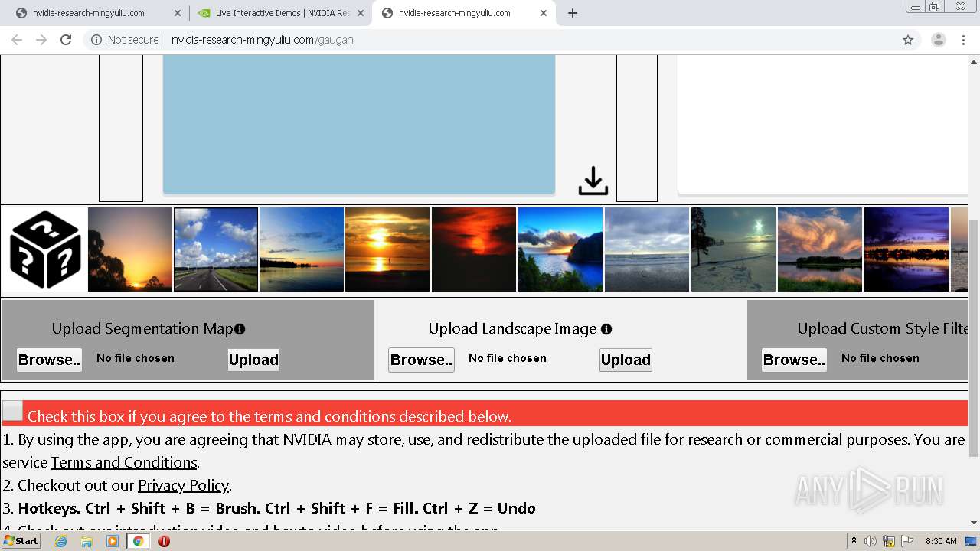Screen dimensions: 980x551
Task: Go back using the browser back arrow
Action: point(17,40)
